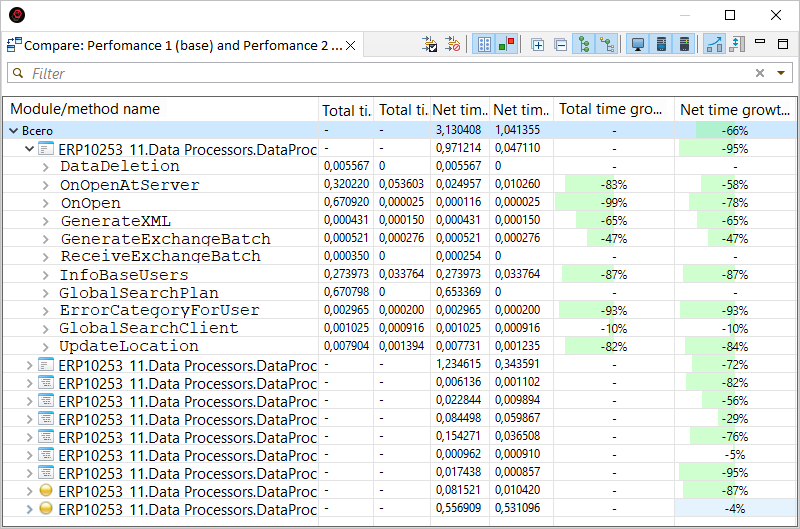This screenshot has height=529, width=800.
Task: Click into the Filter search field
Action: [380, 73]
